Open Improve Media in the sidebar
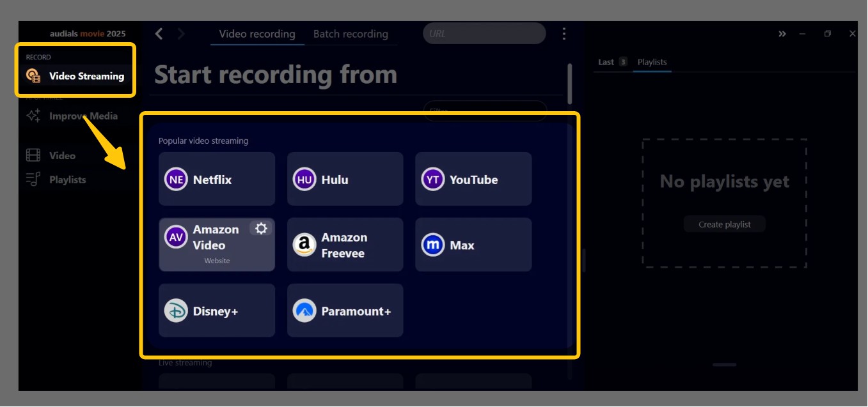The image size is (868, 407). pyautogui.click(x=72, y=116)
